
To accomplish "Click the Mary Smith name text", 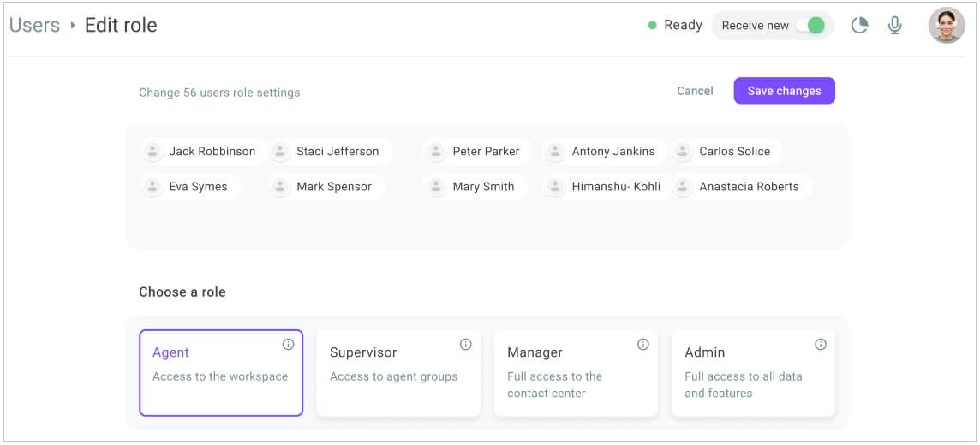I will (x=484, y=187).
